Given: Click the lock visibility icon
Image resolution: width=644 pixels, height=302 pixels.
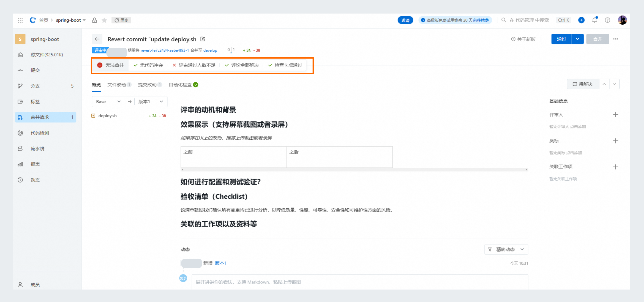Looking at the screenshot, I should point(94,20).
